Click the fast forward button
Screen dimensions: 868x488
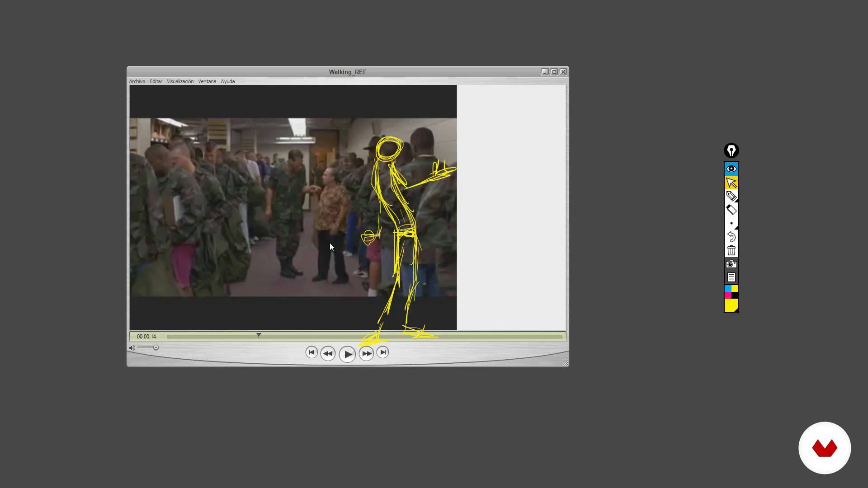tap(366, 353)
